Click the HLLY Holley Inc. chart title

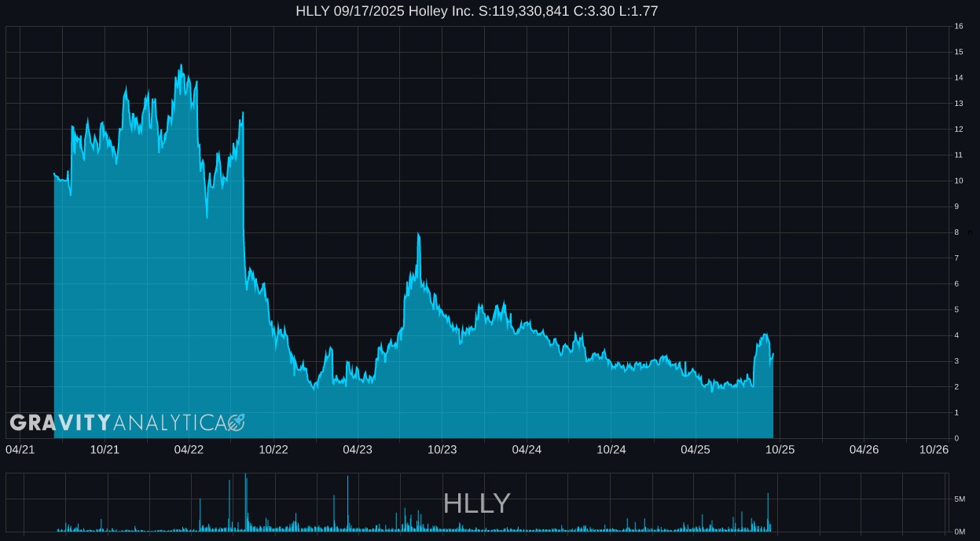coord(477,11)
